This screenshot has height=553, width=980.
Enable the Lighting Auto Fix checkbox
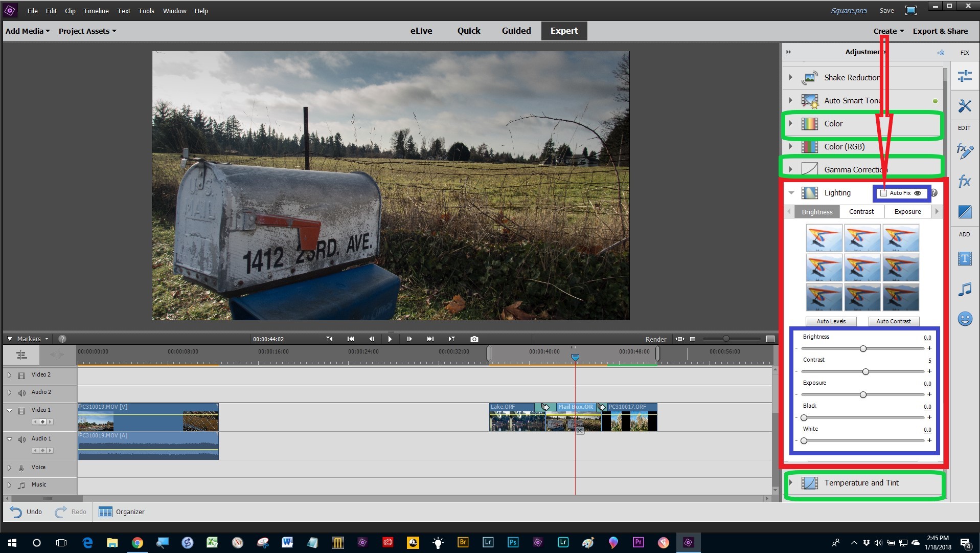click(883, 193)
